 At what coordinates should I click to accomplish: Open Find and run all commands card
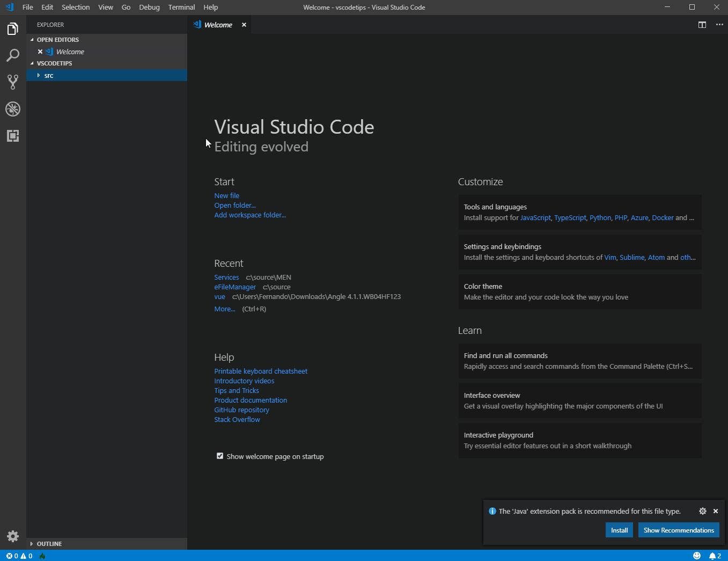580,361
